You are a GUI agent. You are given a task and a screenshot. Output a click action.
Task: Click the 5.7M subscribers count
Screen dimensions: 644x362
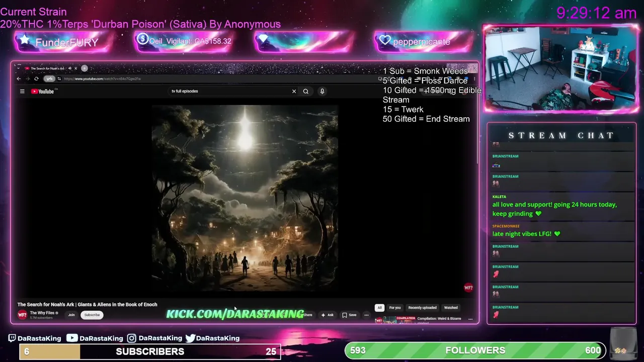click(41, 318)
